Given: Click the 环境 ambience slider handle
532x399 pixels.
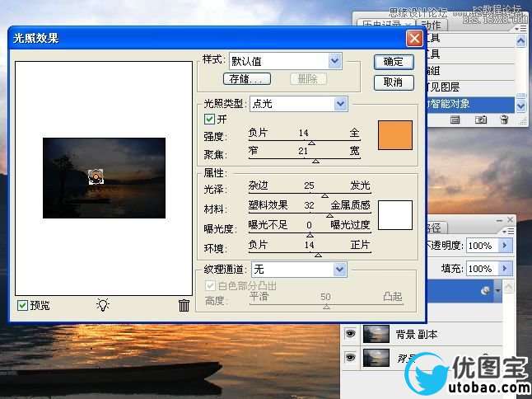Looking at the screenshot, I should tap(318, 255).
